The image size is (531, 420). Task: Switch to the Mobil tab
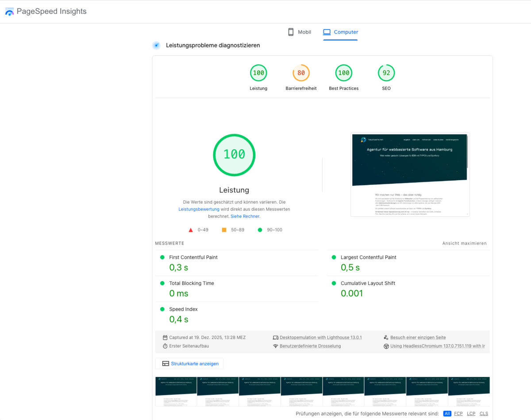(x=300, y=32)
